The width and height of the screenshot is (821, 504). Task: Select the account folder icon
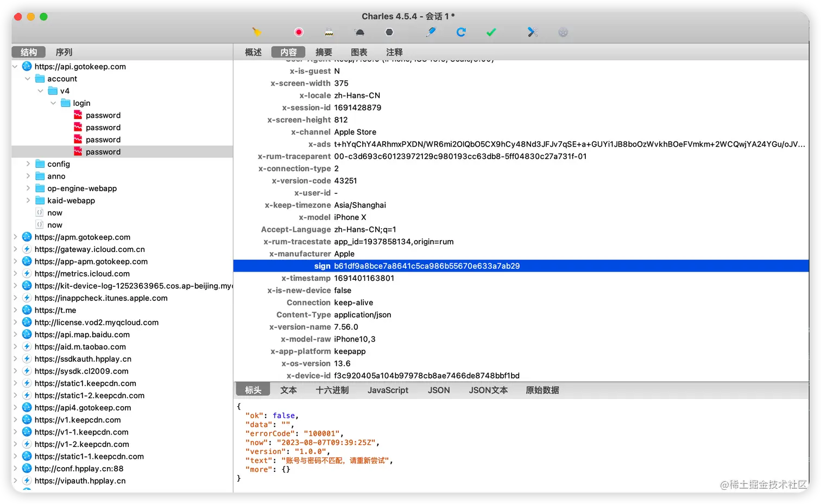[x=40, y=79]
